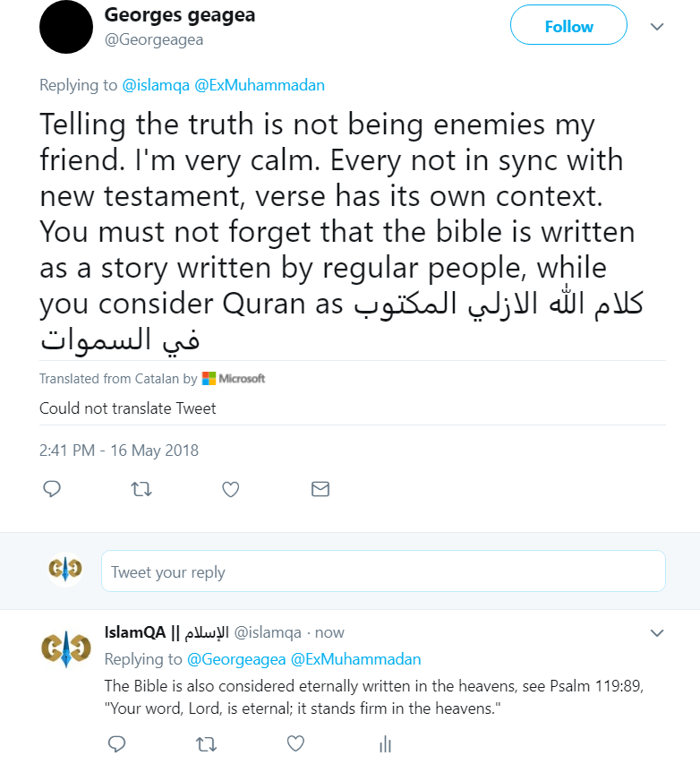This screenshot has height=764, width=700.
Task: Click the Microsoft translator logo
Action: tap(234, 379)
